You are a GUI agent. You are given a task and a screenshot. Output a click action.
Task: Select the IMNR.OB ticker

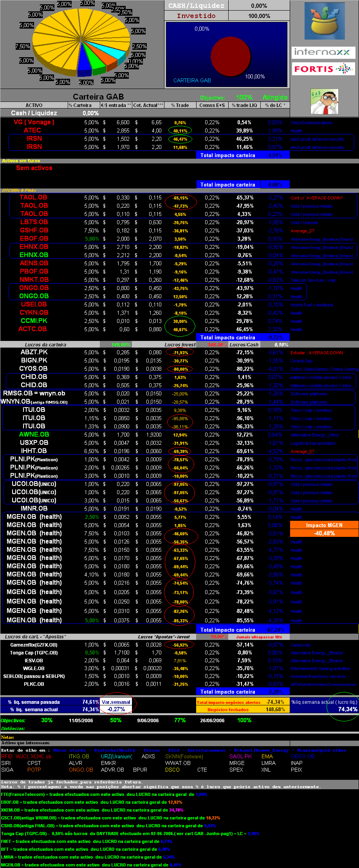click(34, 508)
